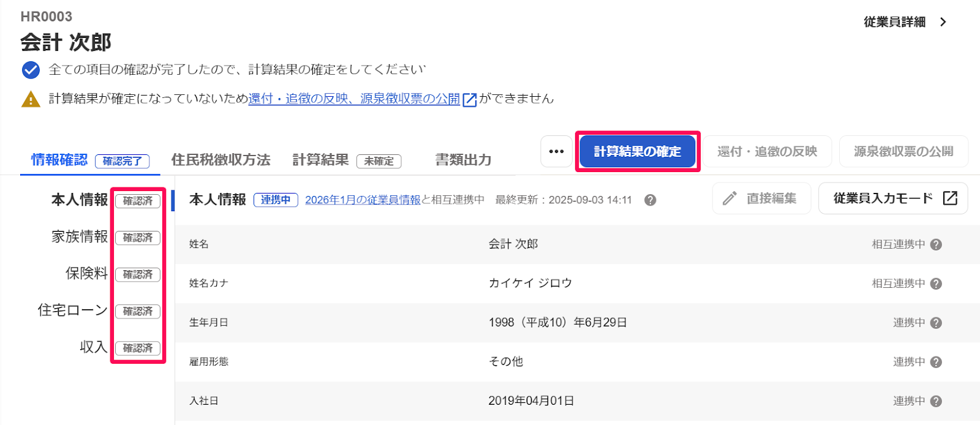The image size is (980, 425).
Task: Click the 生年月日 field label
Action: pos(209,322)
